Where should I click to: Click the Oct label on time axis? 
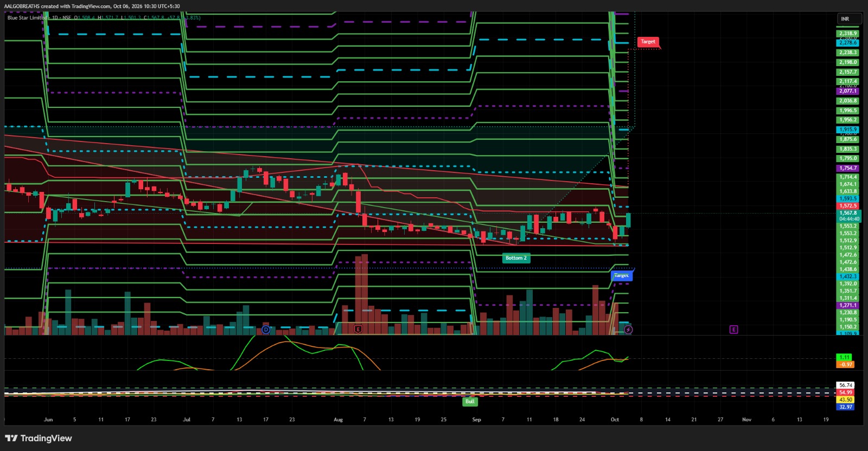point(615,420)
